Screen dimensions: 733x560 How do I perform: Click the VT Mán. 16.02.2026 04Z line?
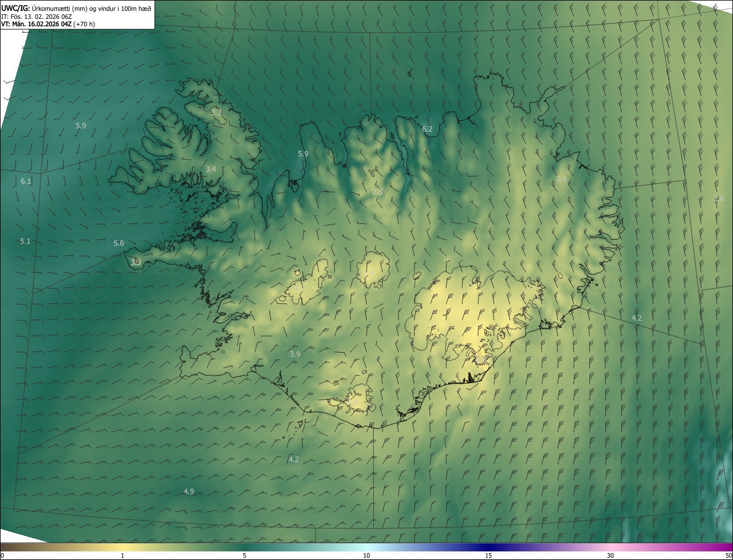tap(48, 24)
